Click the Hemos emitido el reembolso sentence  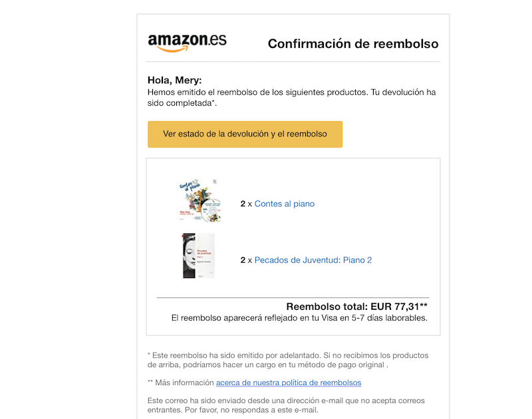tap(291, 97)
